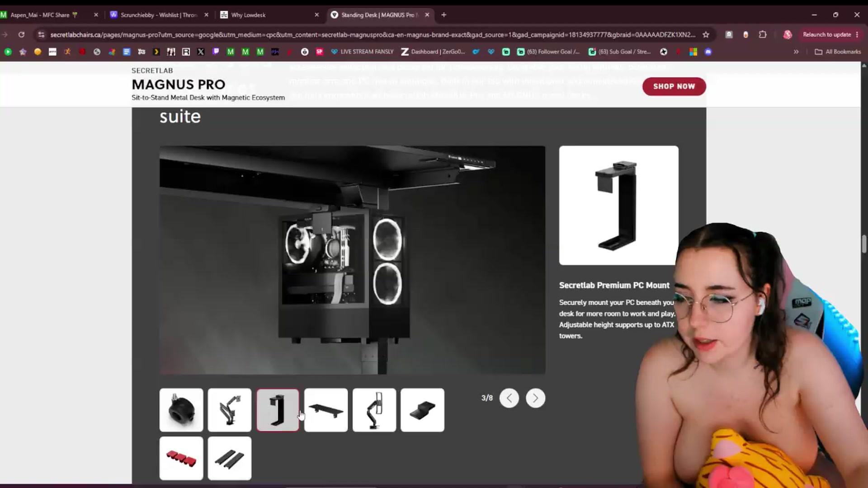Viewport: 868px width, 488px height.
Task: Open the Chrome three-dot menu
Action: 857,35
